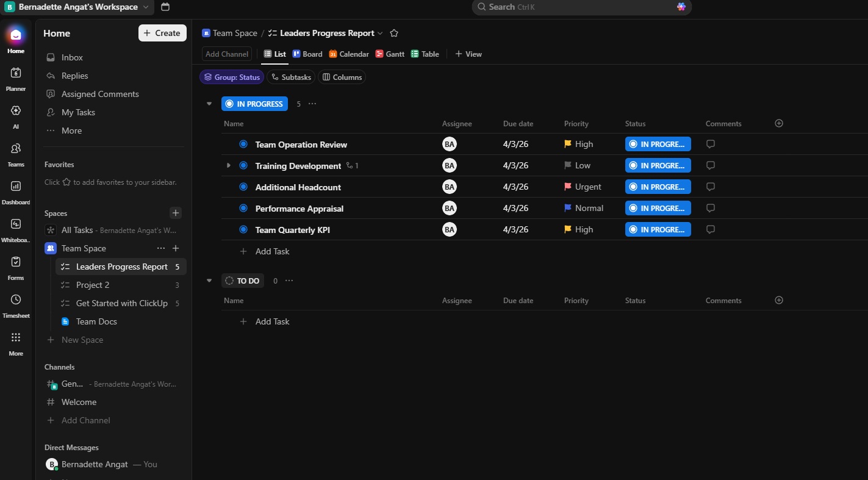868x480 pixels.
Task: Add a column using the plus icon in the In Progress header
Action: 779,123
